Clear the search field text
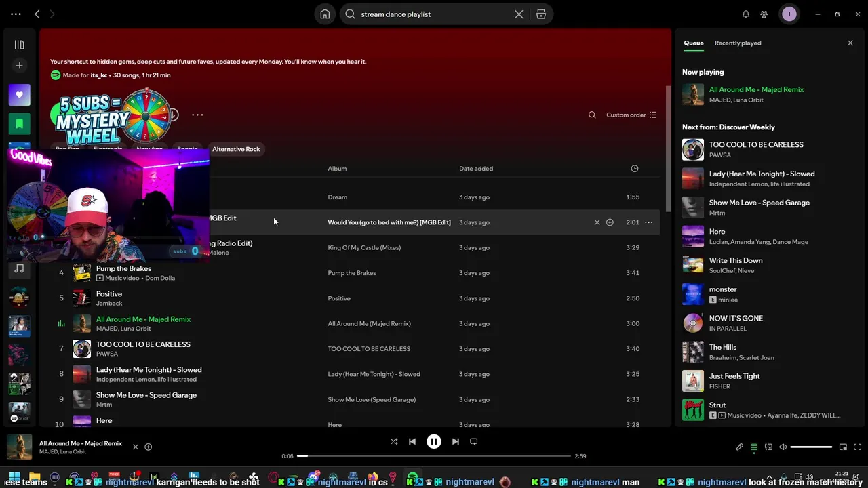Image resolution: width=868 pixels, height=488 pixels. (519, 14)
